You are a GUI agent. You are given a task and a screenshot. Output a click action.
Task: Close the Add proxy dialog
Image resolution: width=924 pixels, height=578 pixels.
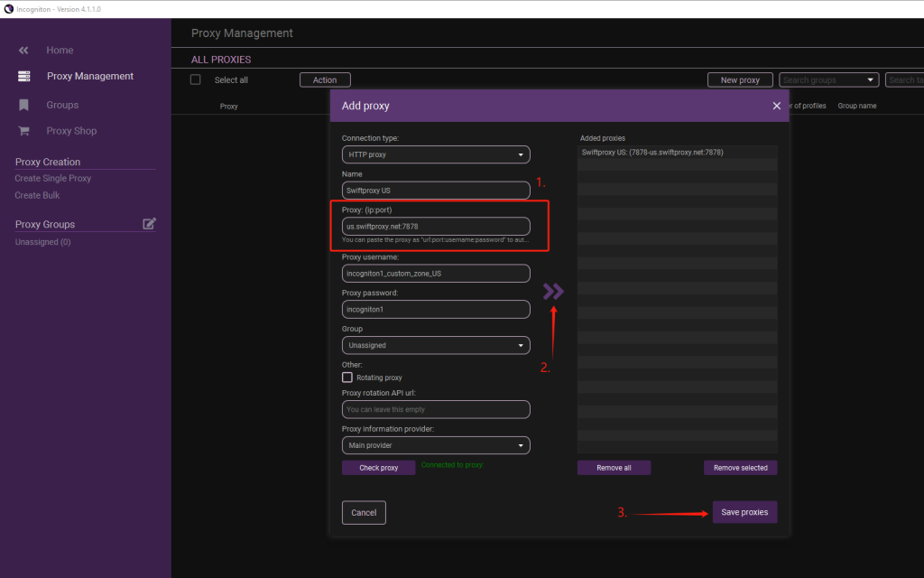(777, 106)
